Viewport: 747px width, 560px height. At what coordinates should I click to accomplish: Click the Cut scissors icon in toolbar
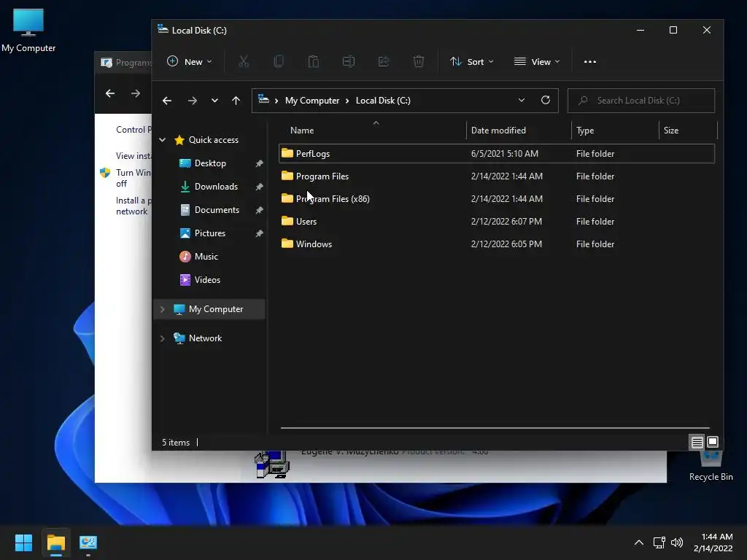(244, 61)
